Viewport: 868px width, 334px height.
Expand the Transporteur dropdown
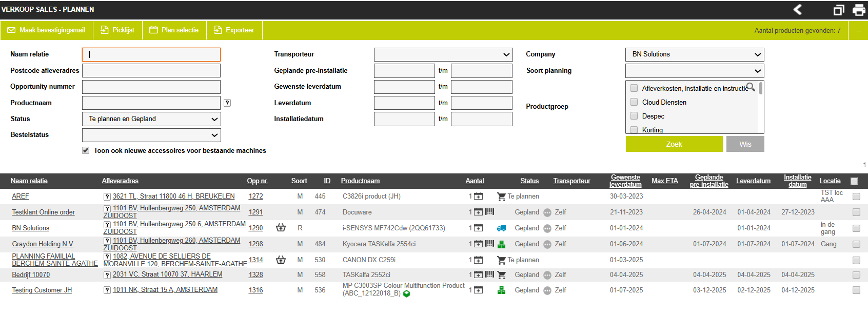point(443,54)
